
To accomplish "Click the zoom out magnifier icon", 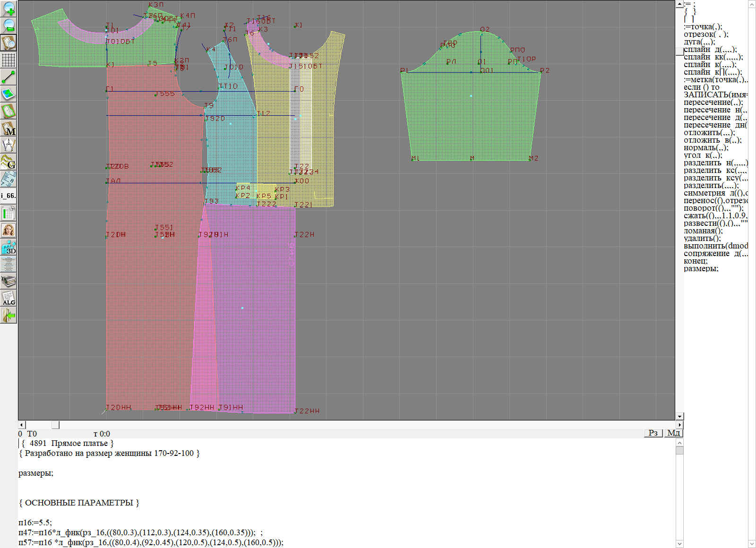I will [9, 26].
